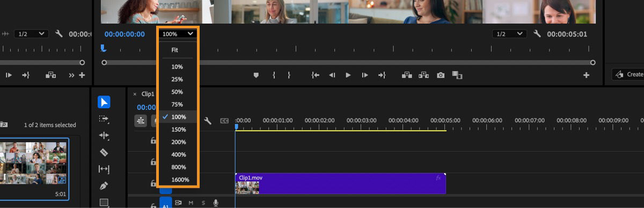Toggle lock on clip's video track
The height and width of the screenshot is (208, 644).
[153, 183]
